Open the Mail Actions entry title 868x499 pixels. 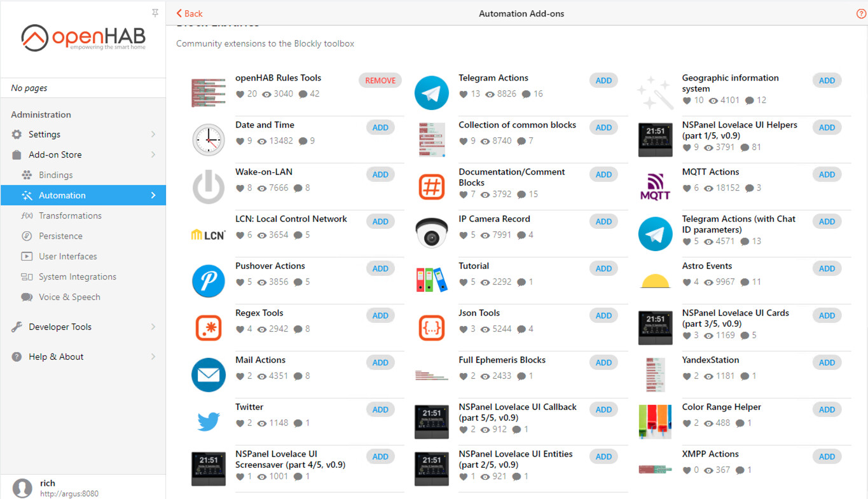pyautogui.click(x=261, y=360)
